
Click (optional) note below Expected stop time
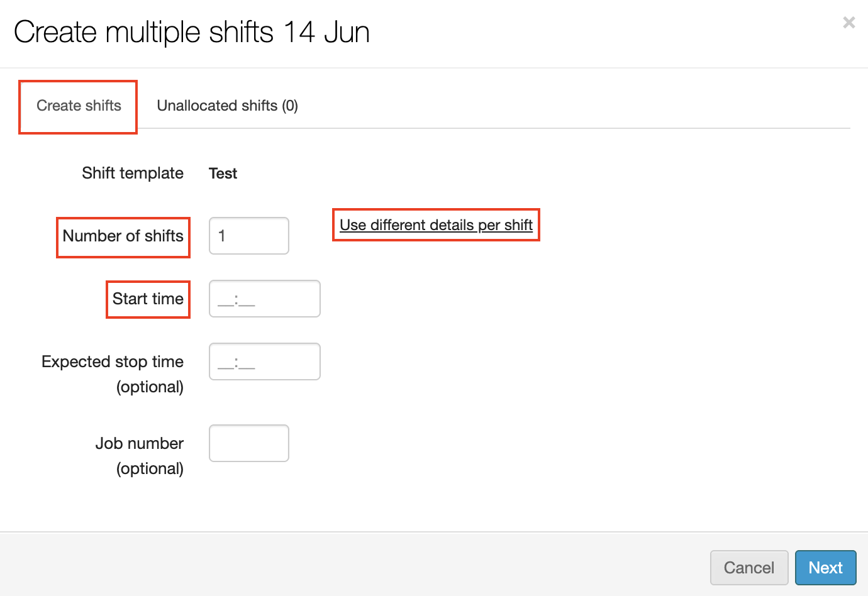tap(150, 387)
